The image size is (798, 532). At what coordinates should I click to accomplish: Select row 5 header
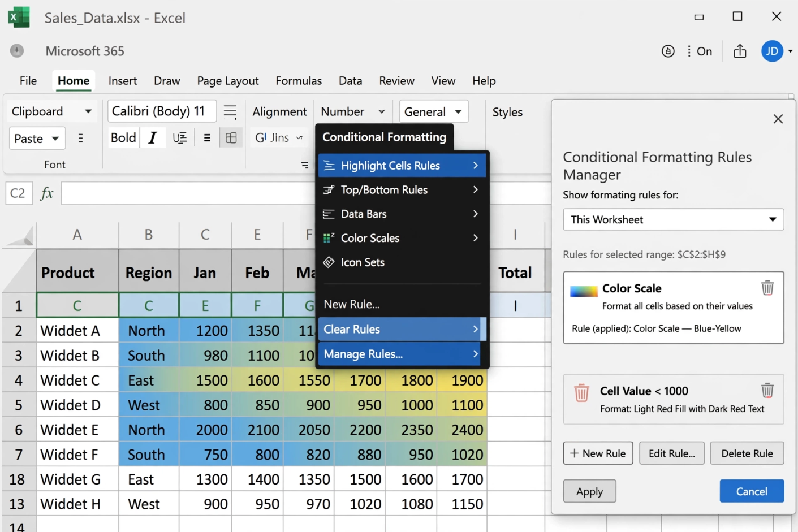[x=19, y=405]
